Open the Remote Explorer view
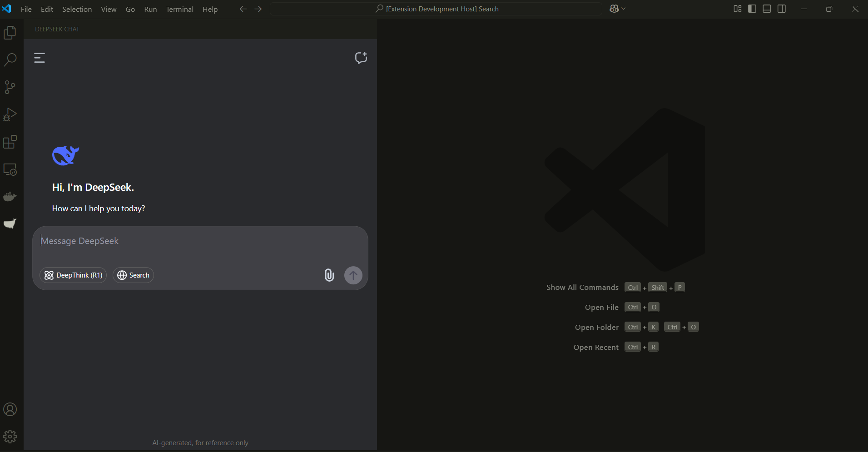The image size is (868, 452). (10, 169)
